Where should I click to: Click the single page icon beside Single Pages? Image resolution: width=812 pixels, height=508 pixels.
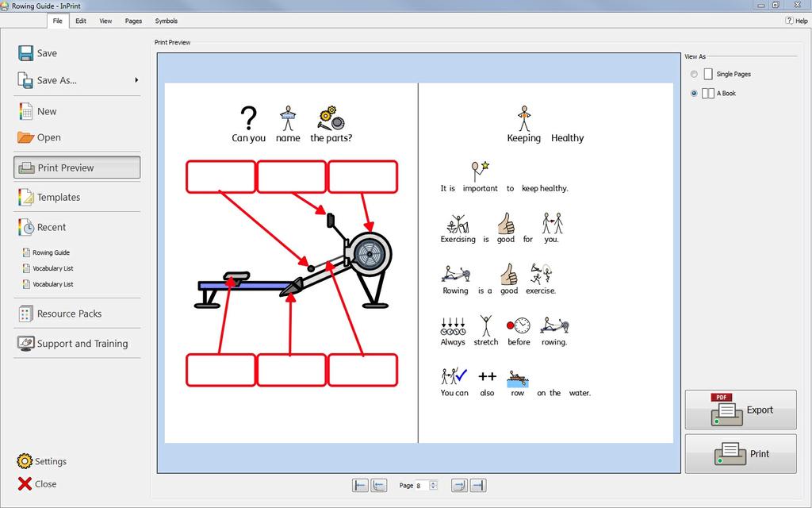click(708, 74)
